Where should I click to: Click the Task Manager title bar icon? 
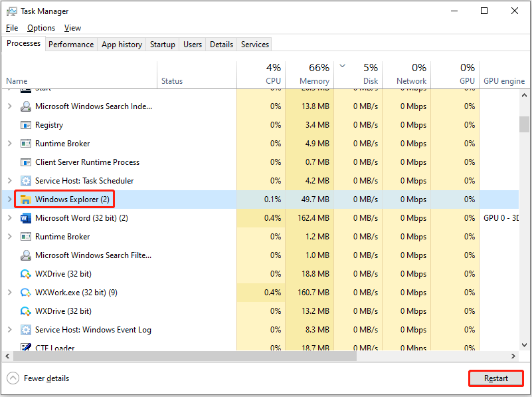(x=12, y=11)
